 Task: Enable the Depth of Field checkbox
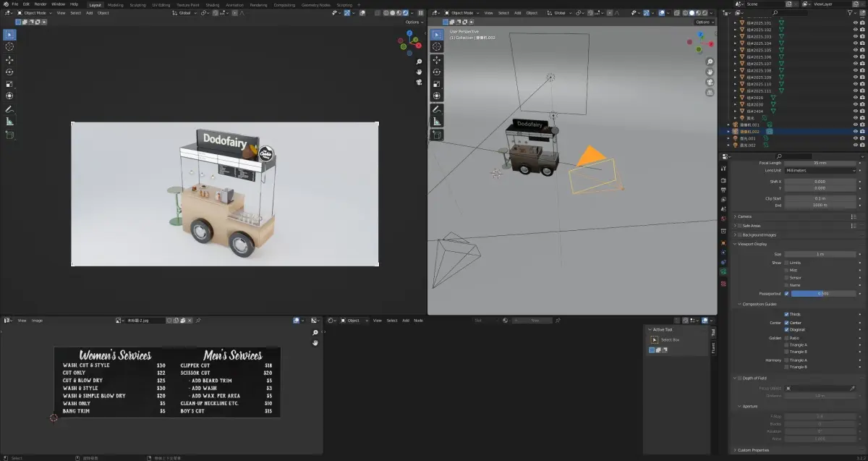739,378
